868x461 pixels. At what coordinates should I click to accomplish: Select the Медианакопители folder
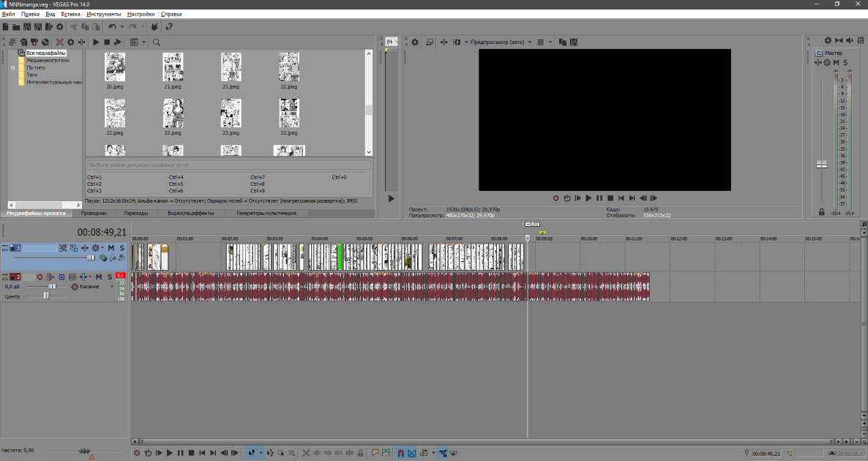(x=48, y=60)
